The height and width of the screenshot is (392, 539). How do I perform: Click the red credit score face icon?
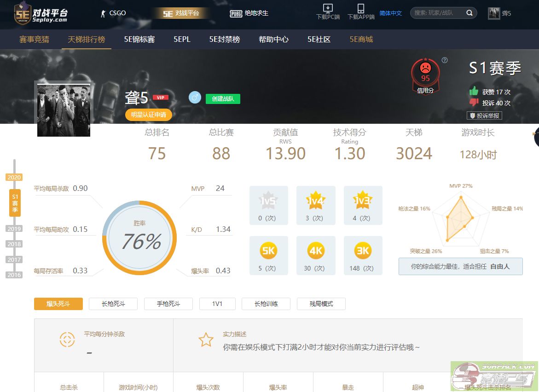425,68
